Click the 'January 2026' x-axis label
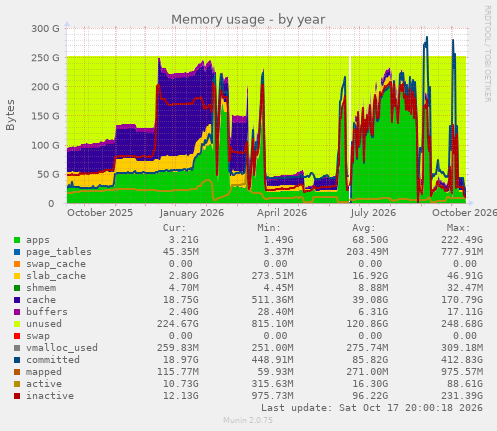Screen dimensions: 497x431 click(192, 213)
